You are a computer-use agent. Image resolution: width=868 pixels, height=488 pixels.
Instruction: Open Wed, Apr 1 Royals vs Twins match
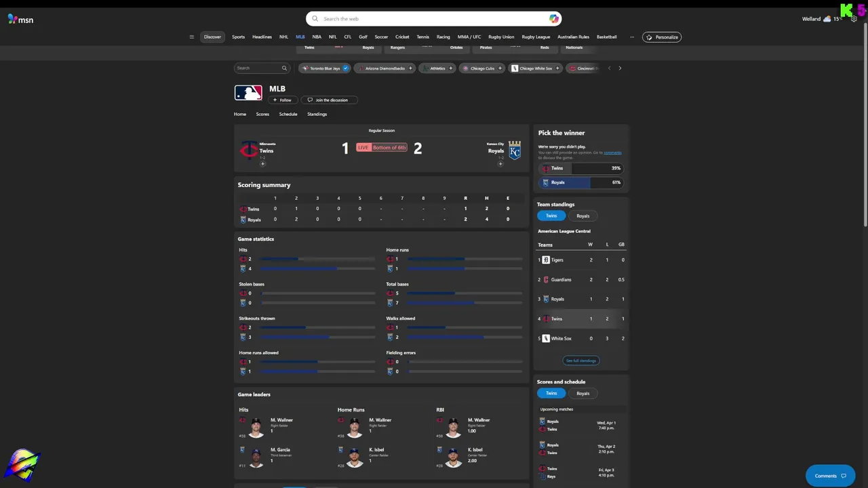(x=581, y=426)
